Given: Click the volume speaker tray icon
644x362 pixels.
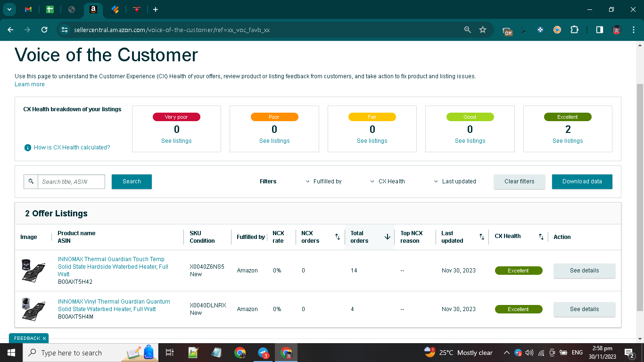Looking at the screenshot, I should click(x=529, y=353).
